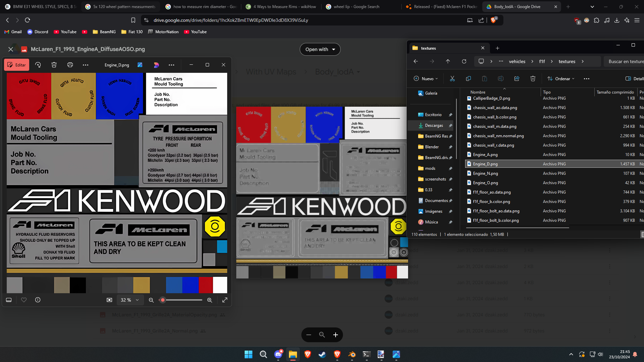This screenshot has width=644, height=362.
Task: Open Blender from the taskbar
Action: pos(352,354)
